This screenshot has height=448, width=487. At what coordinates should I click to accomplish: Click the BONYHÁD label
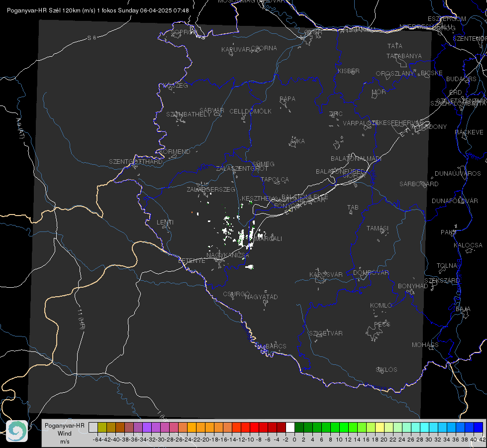pyautogui.click(x=413, y=286)
